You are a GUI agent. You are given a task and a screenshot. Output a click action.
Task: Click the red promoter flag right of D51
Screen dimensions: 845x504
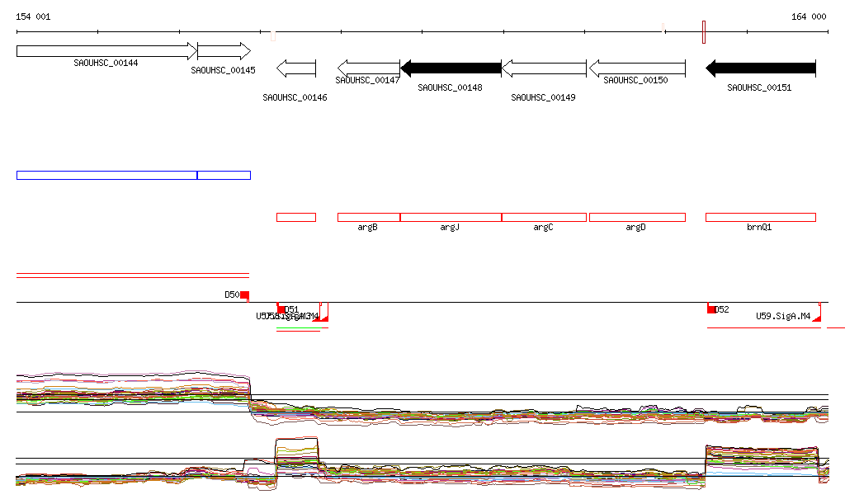324,318
